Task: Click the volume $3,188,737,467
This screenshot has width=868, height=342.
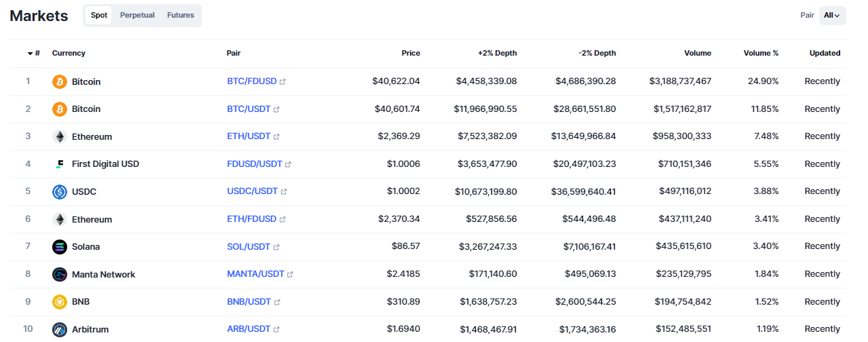Action: [x=681, y=81]
